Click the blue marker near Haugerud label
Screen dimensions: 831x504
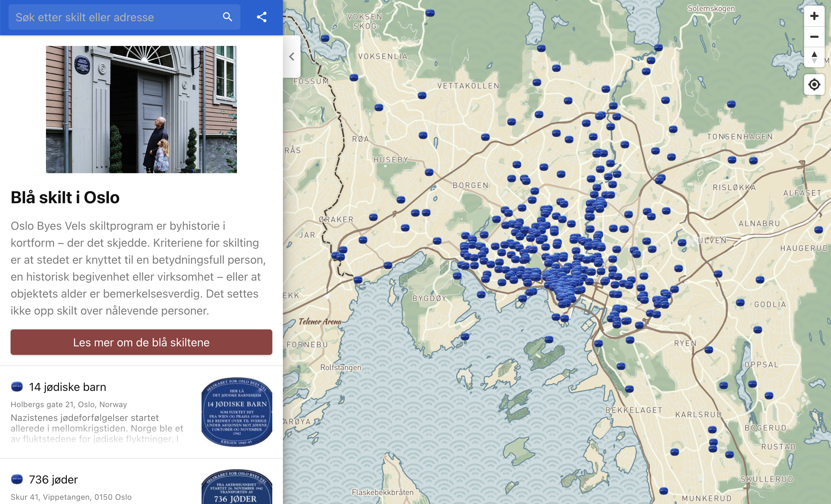[x=819, y=230]
